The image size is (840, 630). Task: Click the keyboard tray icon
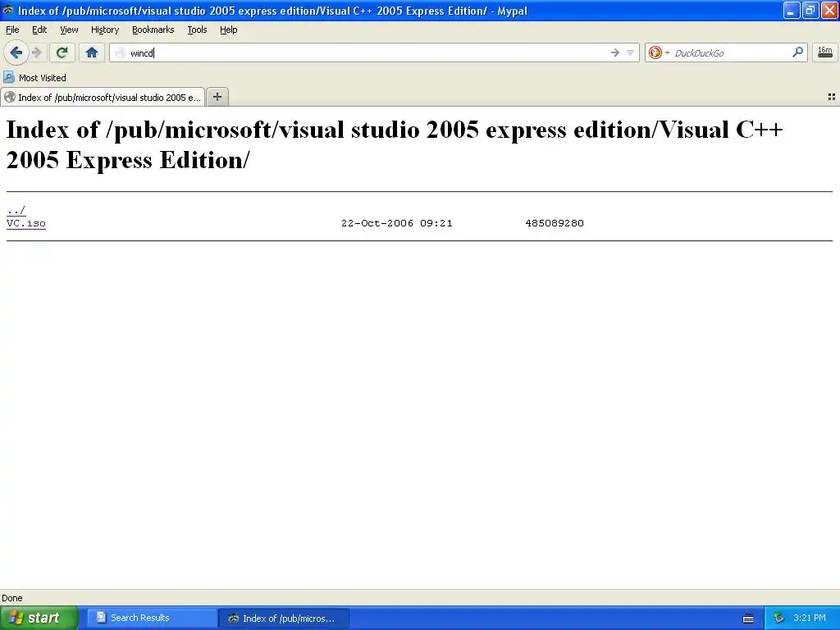[748, 619]
